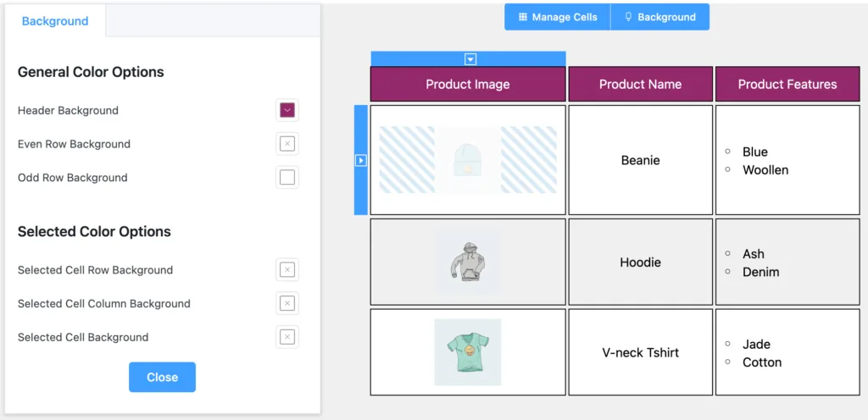This screenshot has width=868, height=420.
Task: Select the Product Image header cell
Action: point(468,85)
